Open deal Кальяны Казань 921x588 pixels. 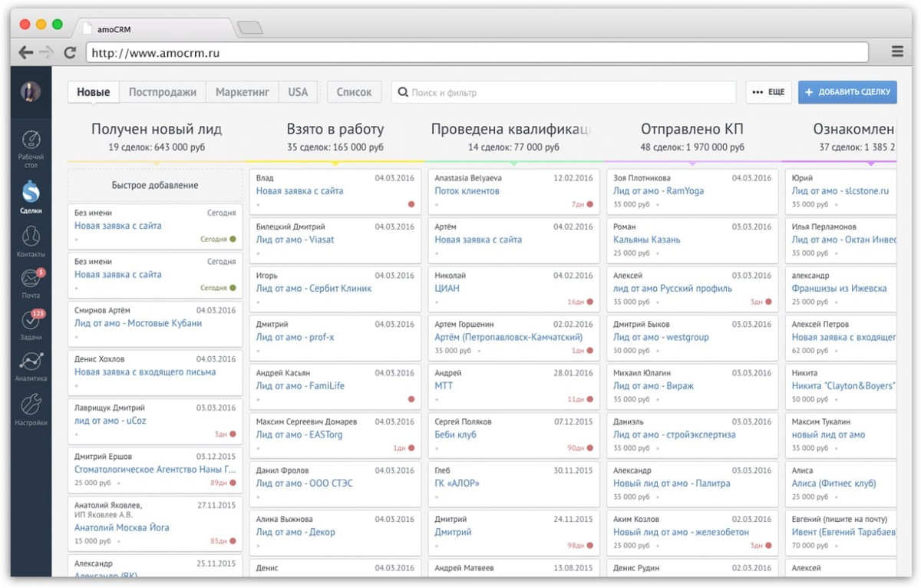(x=647, y=239)
